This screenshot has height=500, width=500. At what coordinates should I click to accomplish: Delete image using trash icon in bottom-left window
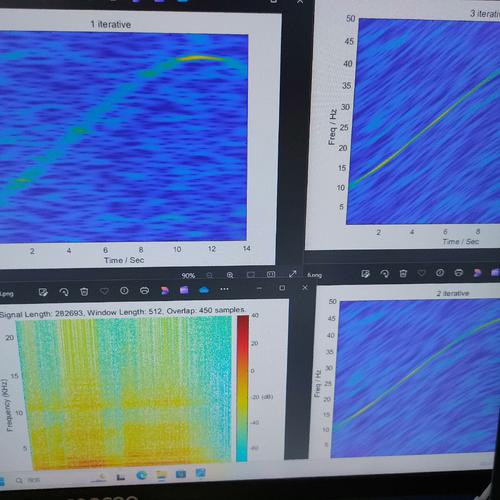point(84,292)
